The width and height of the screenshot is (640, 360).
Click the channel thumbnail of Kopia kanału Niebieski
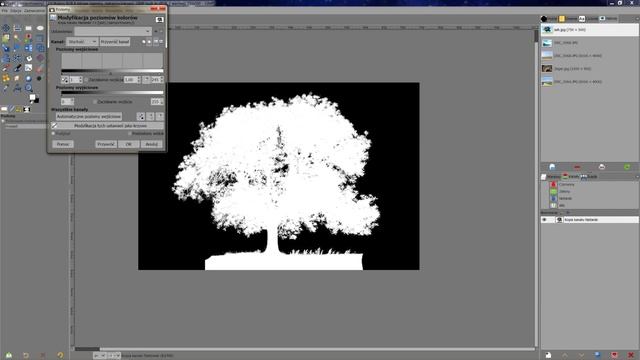click(x=559, y=220)
